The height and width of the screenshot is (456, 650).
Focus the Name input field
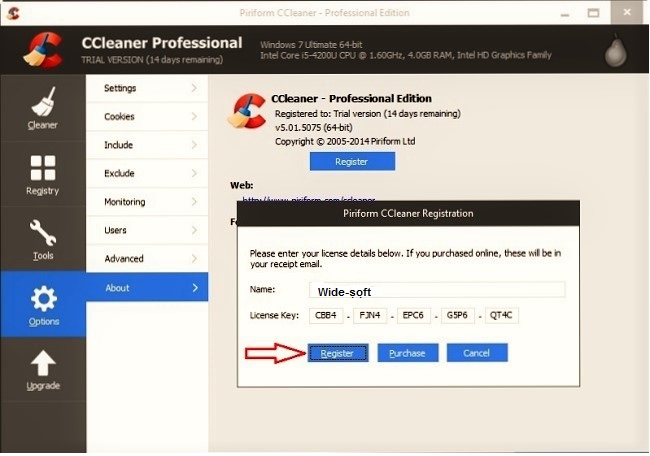tap(437, 289)
